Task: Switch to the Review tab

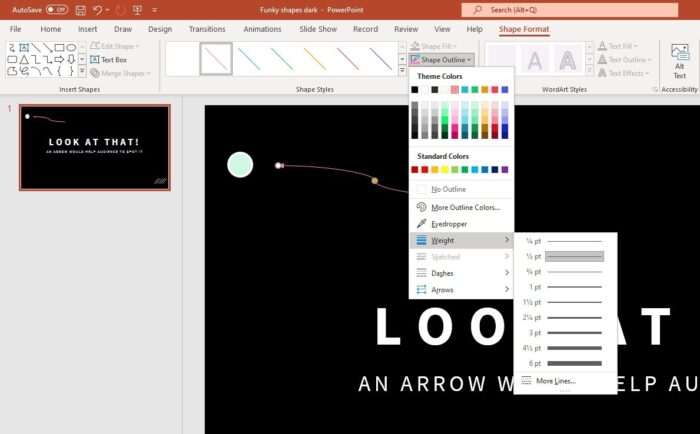Action: [x=406, y=29]
